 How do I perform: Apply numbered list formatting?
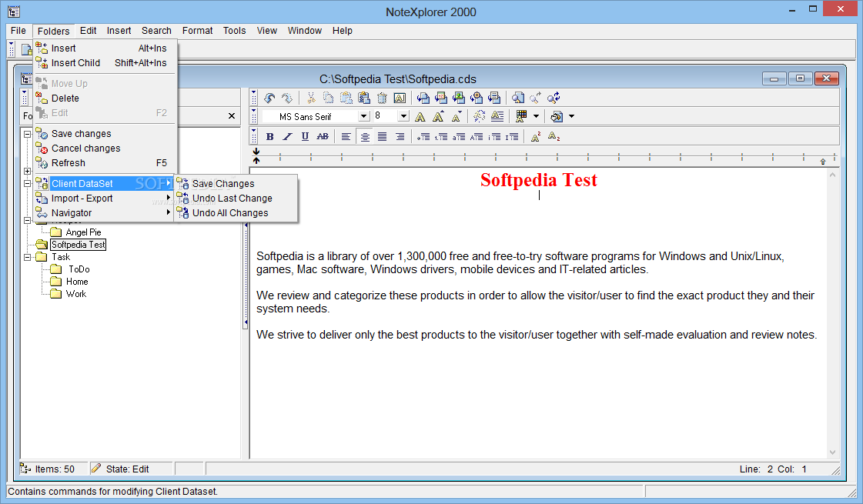tap(441, 136)
